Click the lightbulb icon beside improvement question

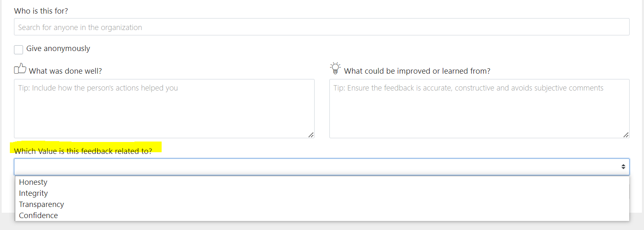[335, 68]
